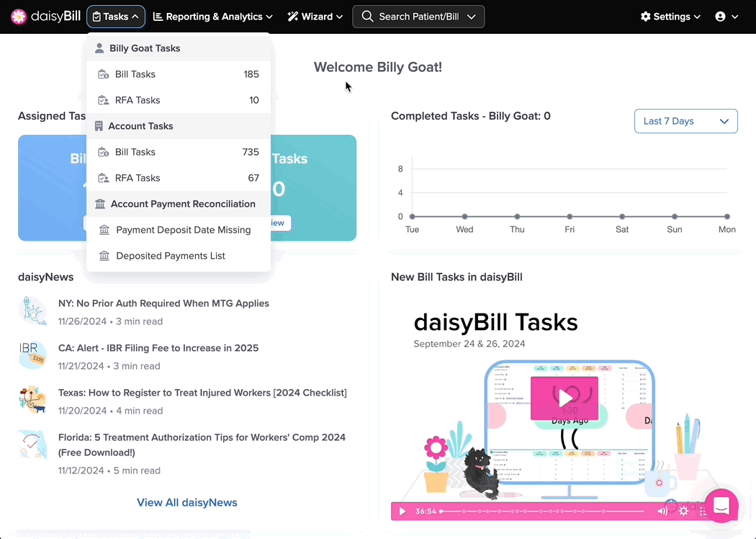Image resolution: width=756 pixels, height=539 pixels.
Task: Open Florida: 5 Treatment Authorization Tips article
Action: [202, 445]
